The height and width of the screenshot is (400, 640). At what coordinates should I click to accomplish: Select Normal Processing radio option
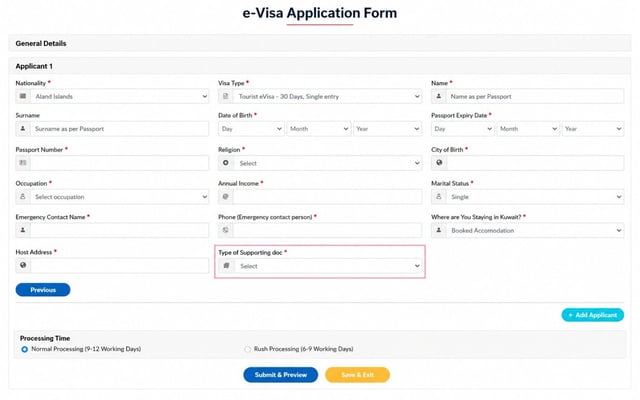[x=24, y=349]
